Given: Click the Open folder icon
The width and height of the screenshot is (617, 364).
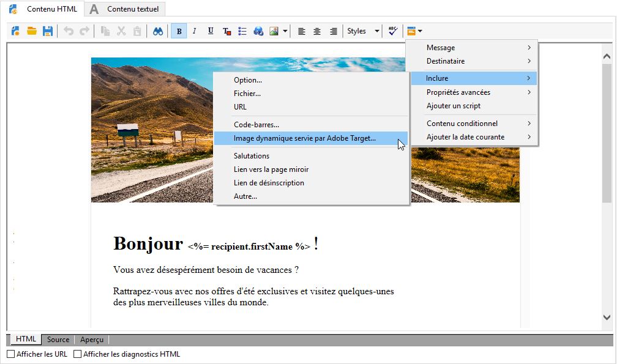Looking at the screenshot, I should [32, 31].
